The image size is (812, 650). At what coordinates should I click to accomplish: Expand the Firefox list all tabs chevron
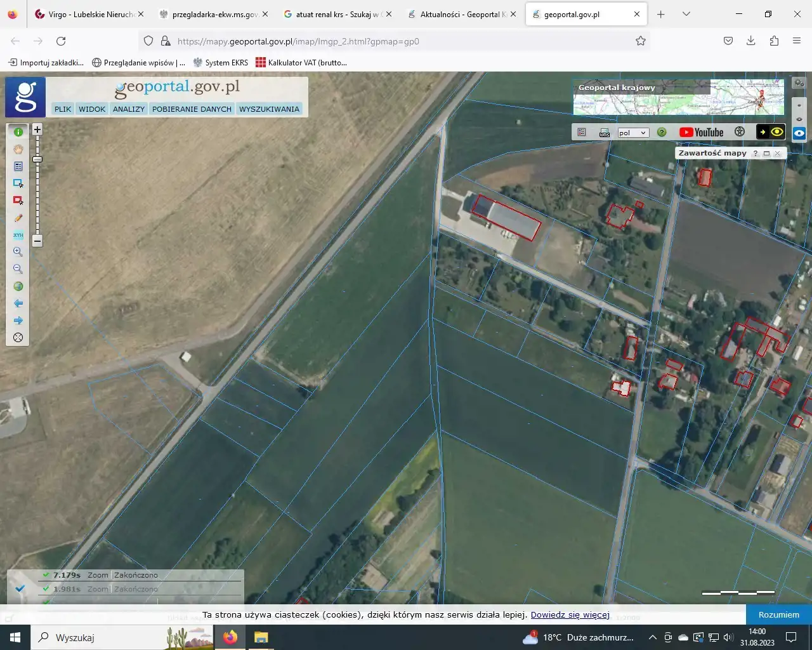(x=686, y=14)
